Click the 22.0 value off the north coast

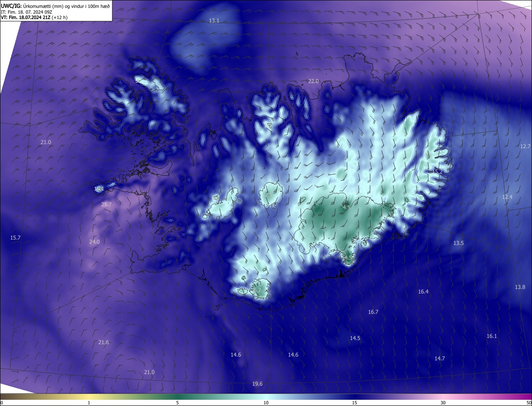coord(313,81)
